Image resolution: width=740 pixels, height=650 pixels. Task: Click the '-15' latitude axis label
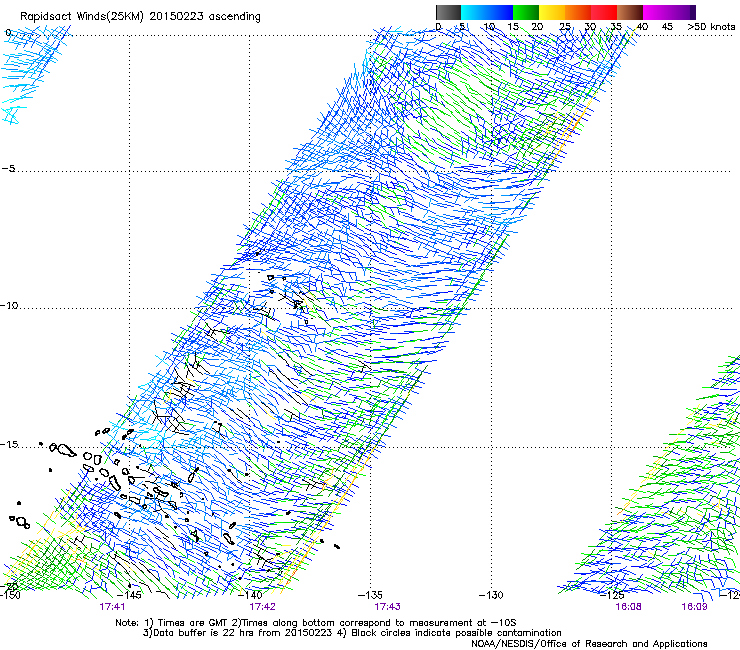pyautogui.click(x=9, y=444)
